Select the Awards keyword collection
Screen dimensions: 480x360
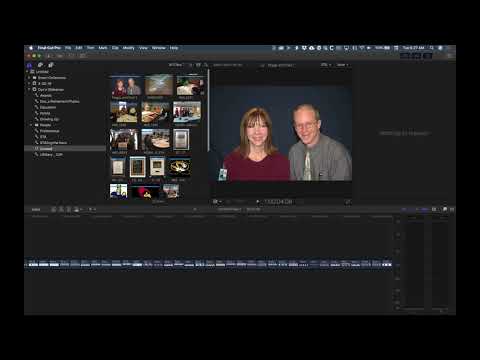pos(46,96)
